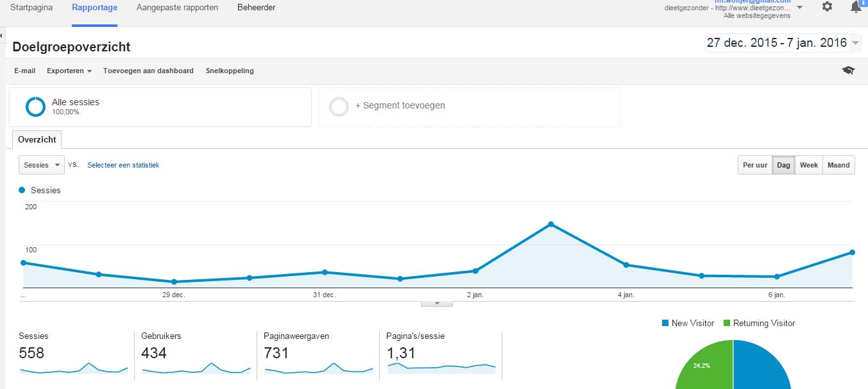Click the 29 dec. axis label
The height and width of the screenshot is (389, 868).
click(x=173, y=295)
